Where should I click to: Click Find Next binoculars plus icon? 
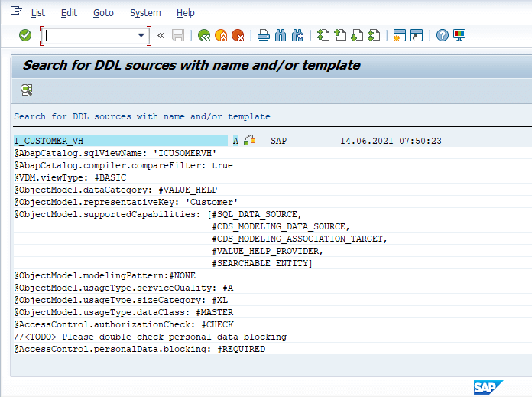click(x=297, y=35)
